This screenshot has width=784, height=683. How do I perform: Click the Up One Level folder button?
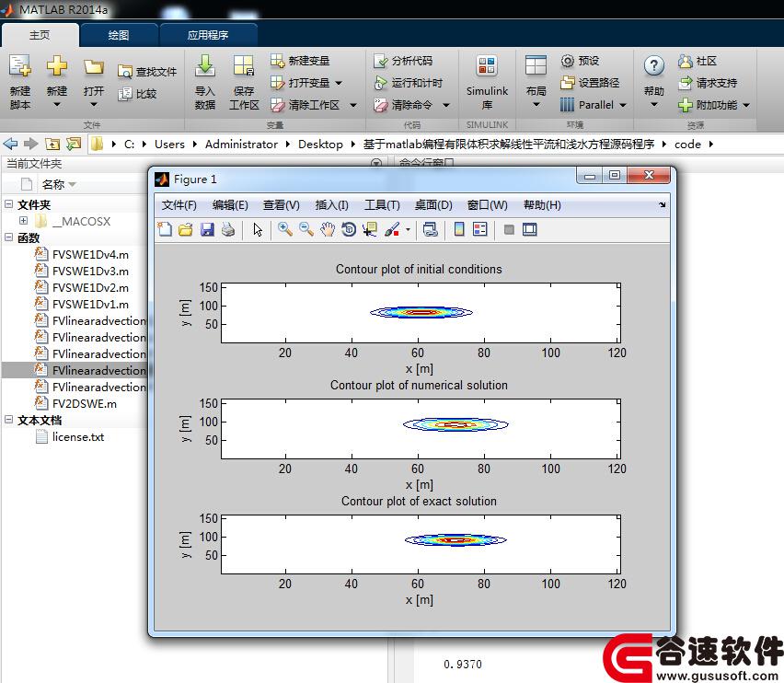(52, 144)
